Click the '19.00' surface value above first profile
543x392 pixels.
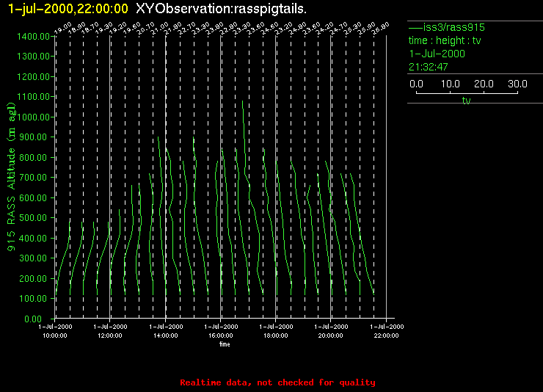(63, 28)
